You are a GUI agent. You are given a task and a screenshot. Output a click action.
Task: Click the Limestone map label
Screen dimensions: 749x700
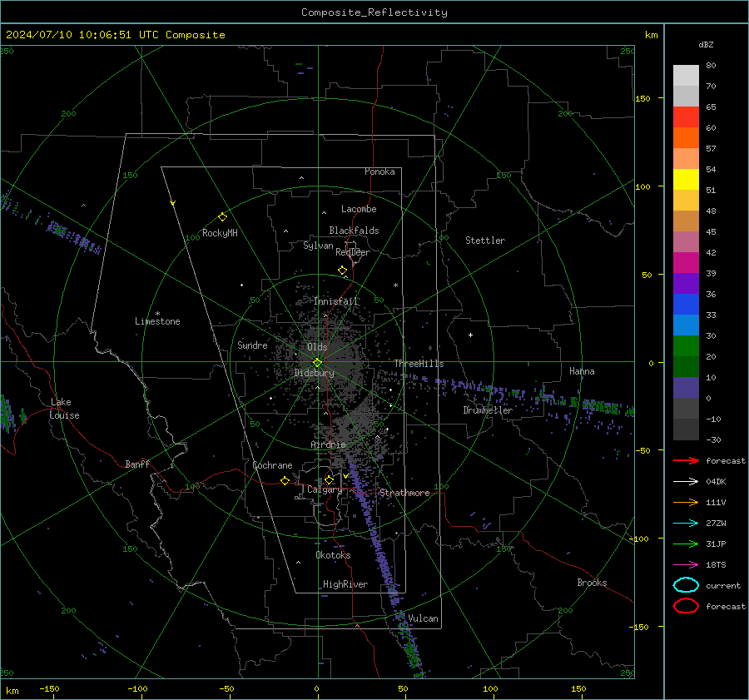pyautogui.click(x=157, y=321)
